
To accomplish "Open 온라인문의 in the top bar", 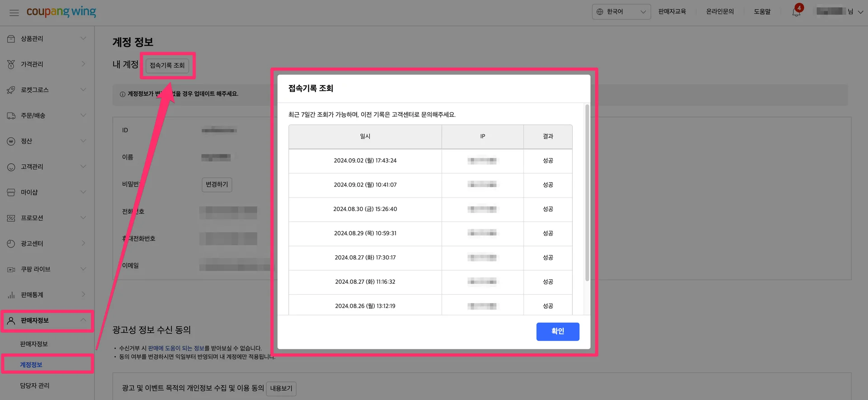I will (x=720, y=12).
